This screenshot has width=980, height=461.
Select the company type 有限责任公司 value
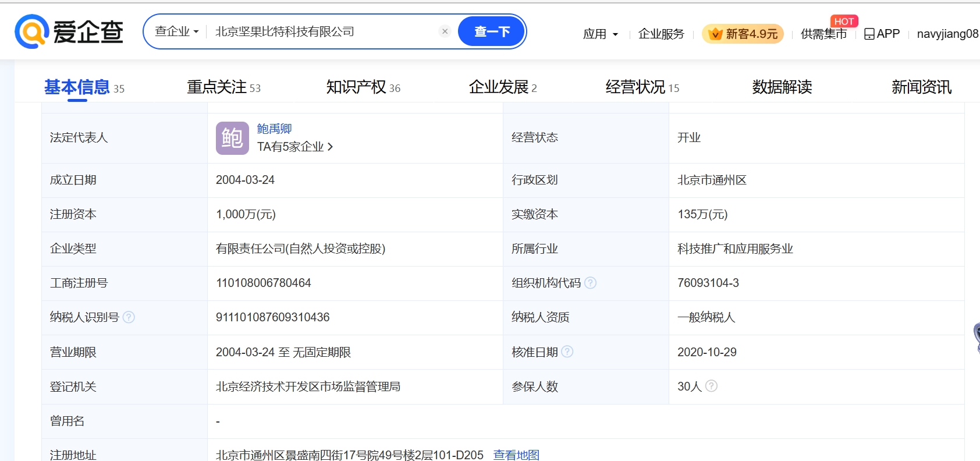coord(300,249)
